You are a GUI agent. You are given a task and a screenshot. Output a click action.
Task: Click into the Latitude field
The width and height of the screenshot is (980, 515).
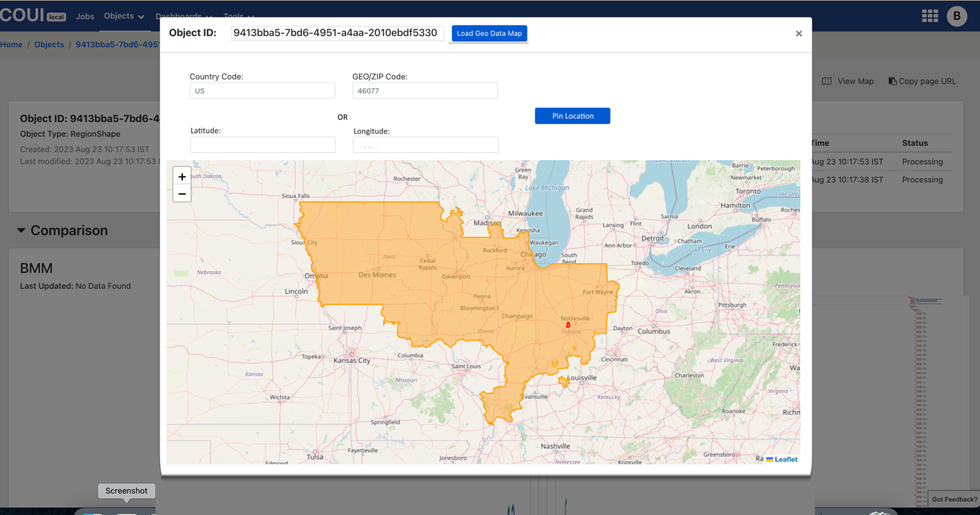tap(263, 145)
